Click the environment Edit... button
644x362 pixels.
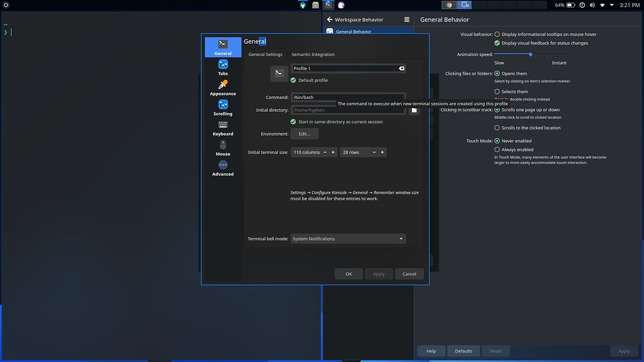click(304, 134)
